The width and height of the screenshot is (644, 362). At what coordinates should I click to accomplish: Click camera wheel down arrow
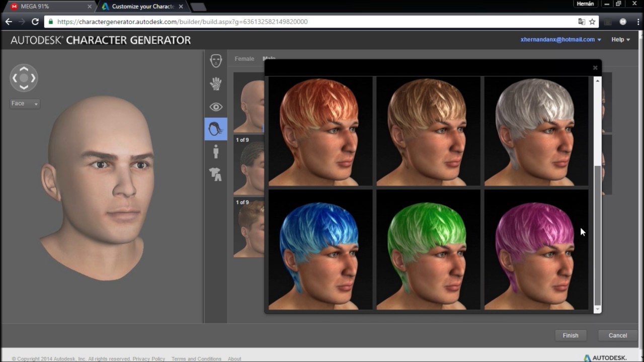(24, 87)
